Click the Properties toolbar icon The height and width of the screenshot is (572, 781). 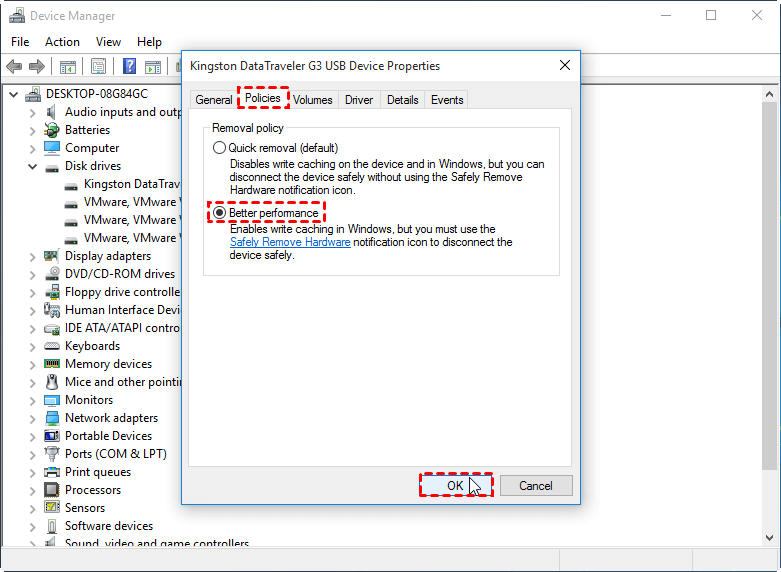pos(99,66)
